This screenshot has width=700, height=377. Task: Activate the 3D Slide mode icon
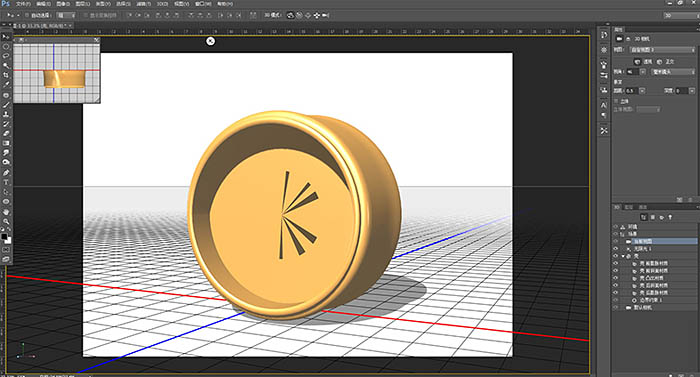[x=316, y=15]
